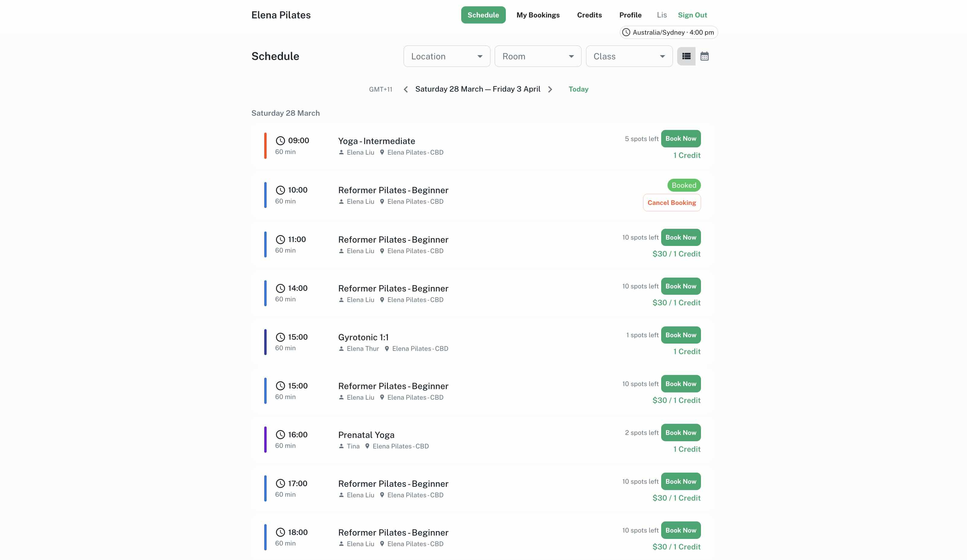
Task: Book the 09:00 Yoga Intermediate class
Action: tap(681, 138)
